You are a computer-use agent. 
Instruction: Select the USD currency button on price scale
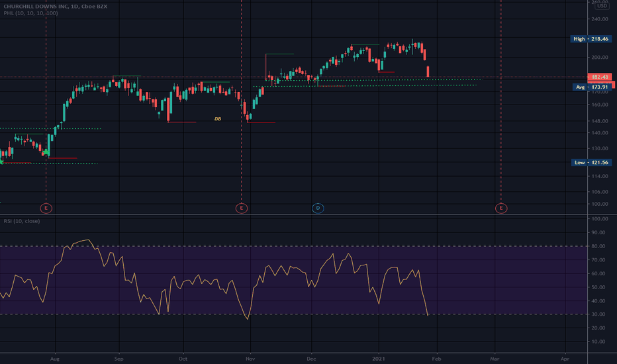(602, 6)
